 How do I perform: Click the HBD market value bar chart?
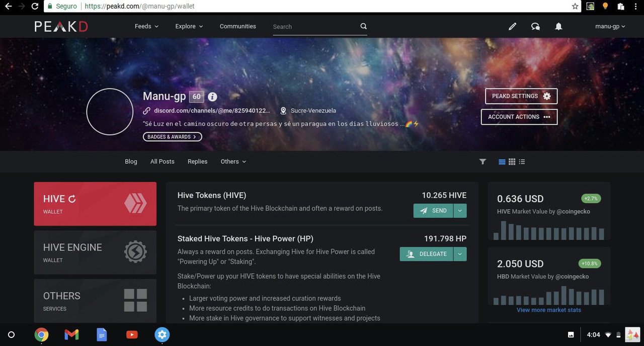pos(549,295)
